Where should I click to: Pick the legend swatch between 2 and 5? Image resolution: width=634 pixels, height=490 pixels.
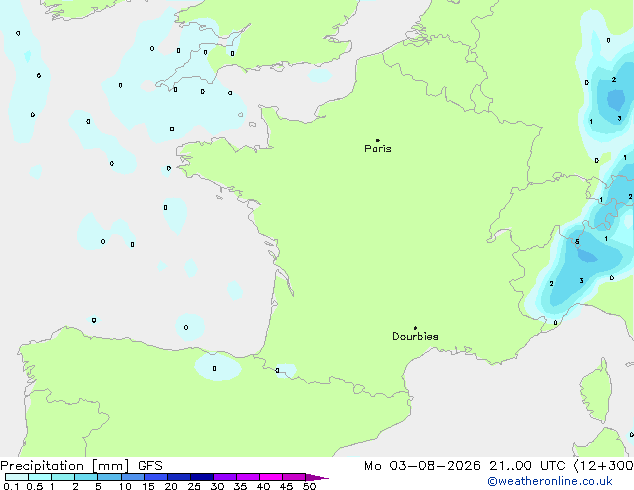point(86,477)
